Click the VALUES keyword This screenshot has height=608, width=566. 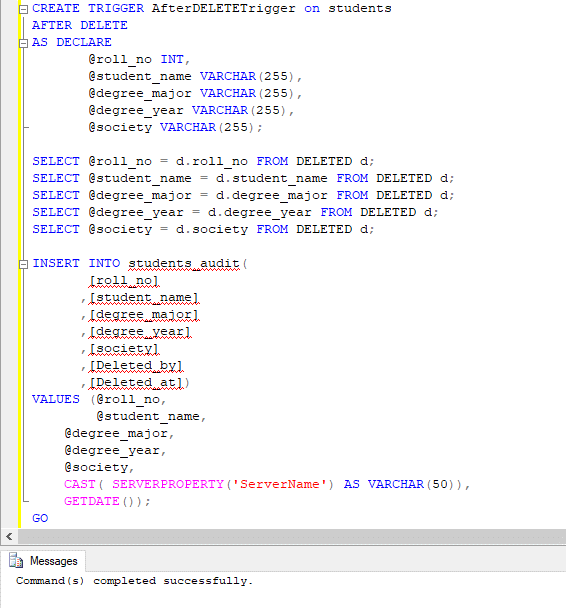(x=56, y=399)
